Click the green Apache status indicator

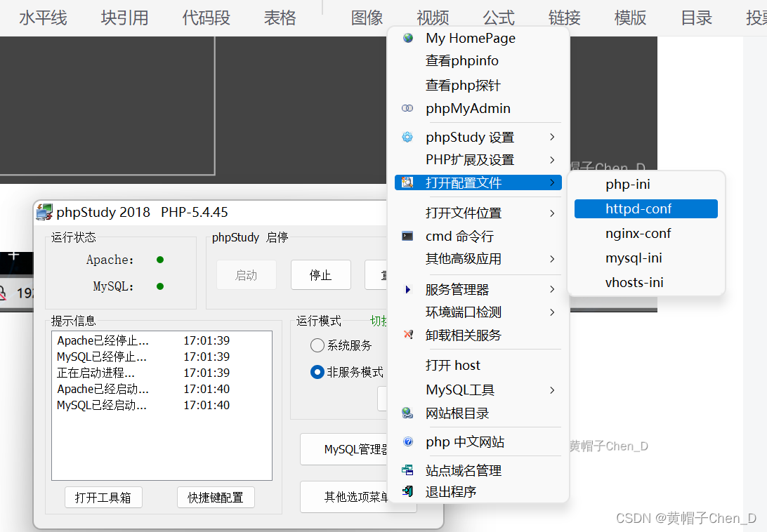pyautogui.click(x=160, y=260)
